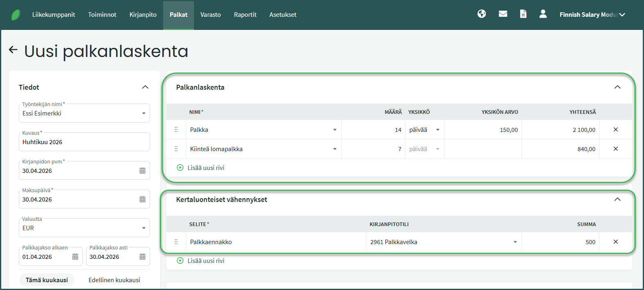Collapse the Palkanlaskenta section

coord(617,87)
